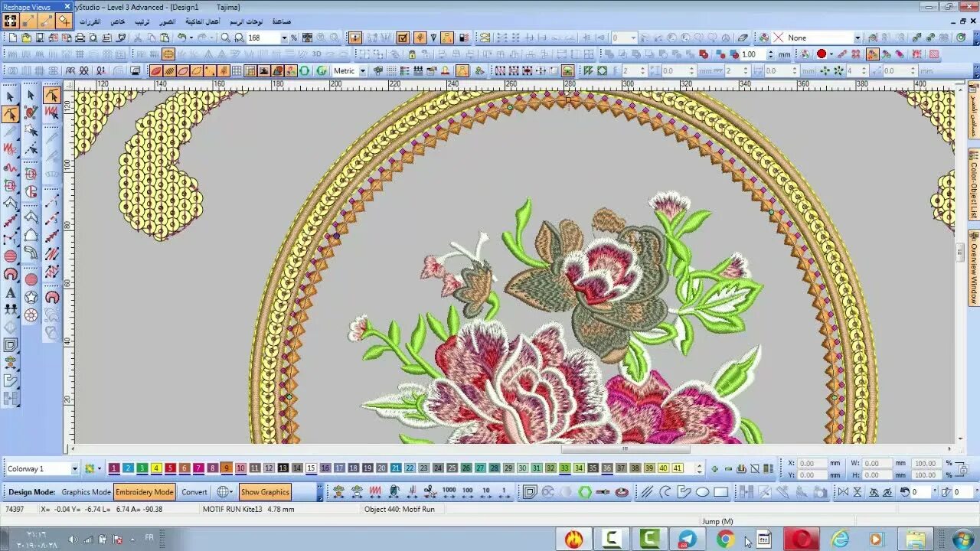Image resolution: width=980 pixels, height=551 pixels.
Task: Open Internet Explorer from taskbar
Action: [840, 540]
